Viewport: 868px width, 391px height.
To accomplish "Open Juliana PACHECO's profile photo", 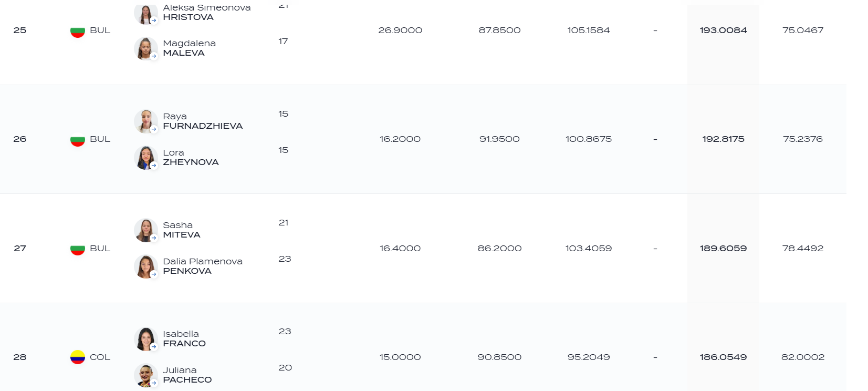I will click(145, 375).
